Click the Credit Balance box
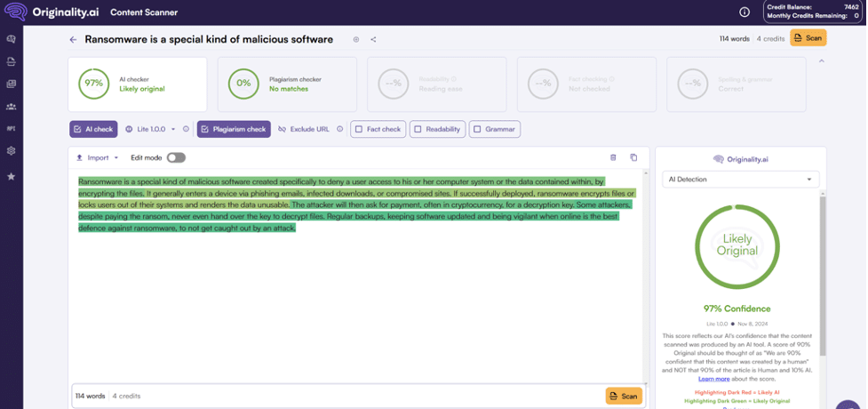This screenshot has height=409, width=868. pyautogui.click(x=815, y=12)
